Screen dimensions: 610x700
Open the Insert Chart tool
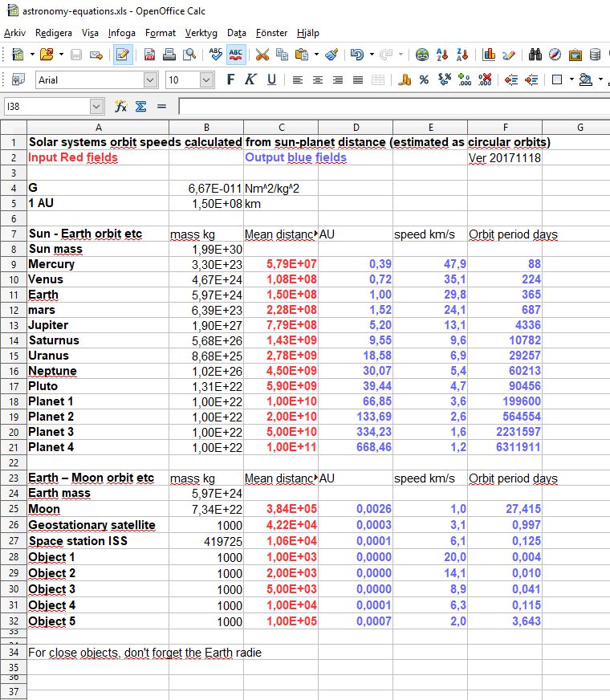(x=489, y=55)
